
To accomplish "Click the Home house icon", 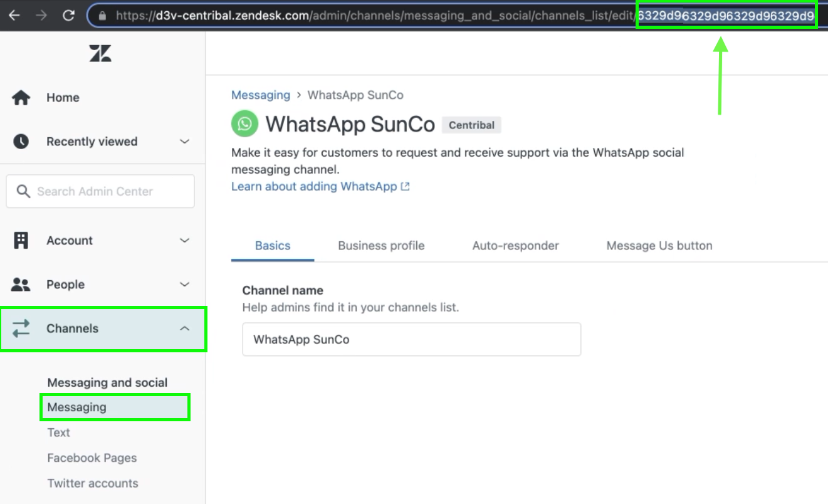I will point(21,98).
